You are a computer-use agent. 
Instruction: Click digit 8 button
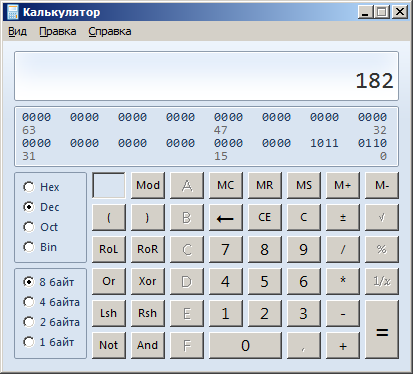coord(265,249)
